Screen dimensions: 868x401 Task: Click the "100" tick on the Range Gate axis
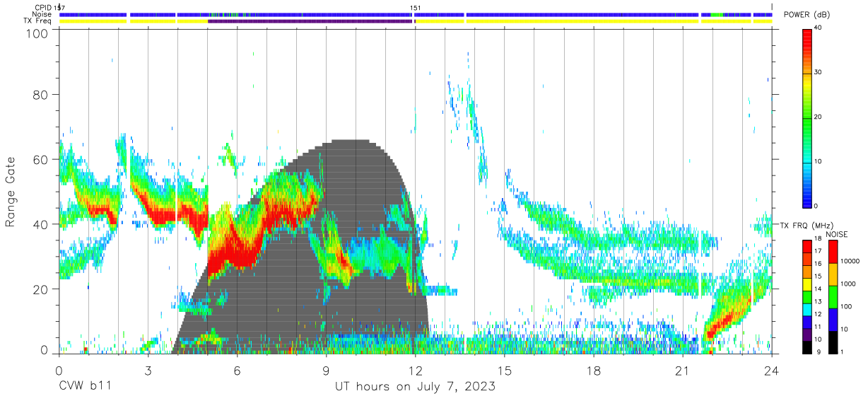38,33
